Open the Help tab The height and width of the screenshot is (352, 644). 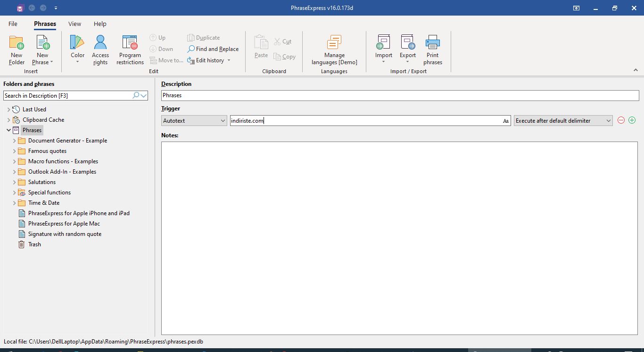100,24
